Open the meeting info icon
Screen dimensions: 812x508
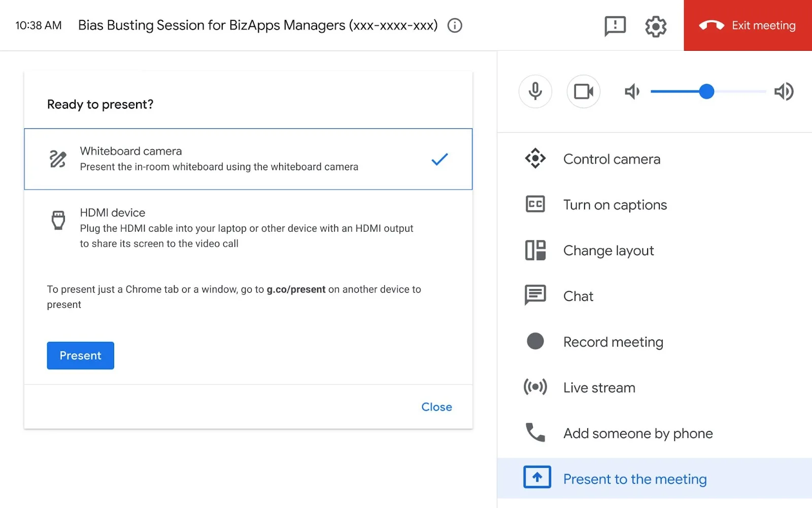[x=455, y=25]
